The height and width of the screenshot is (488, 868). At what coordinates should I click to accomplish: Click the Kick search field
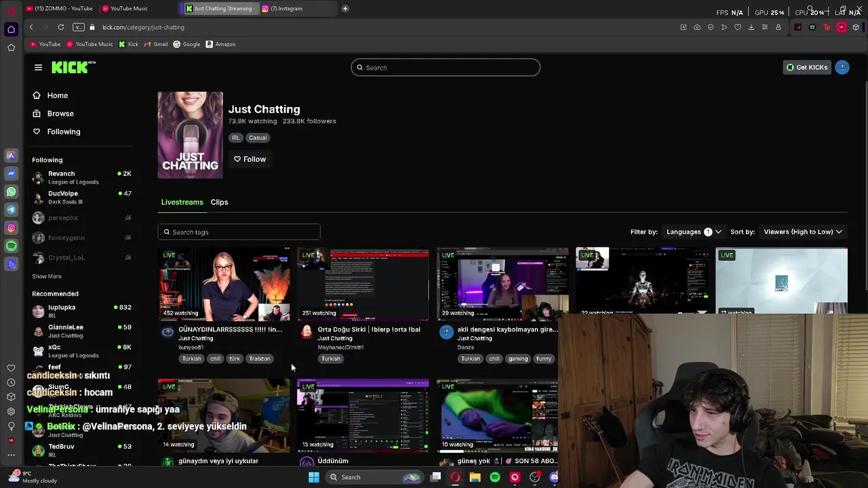tap(446, 67)
